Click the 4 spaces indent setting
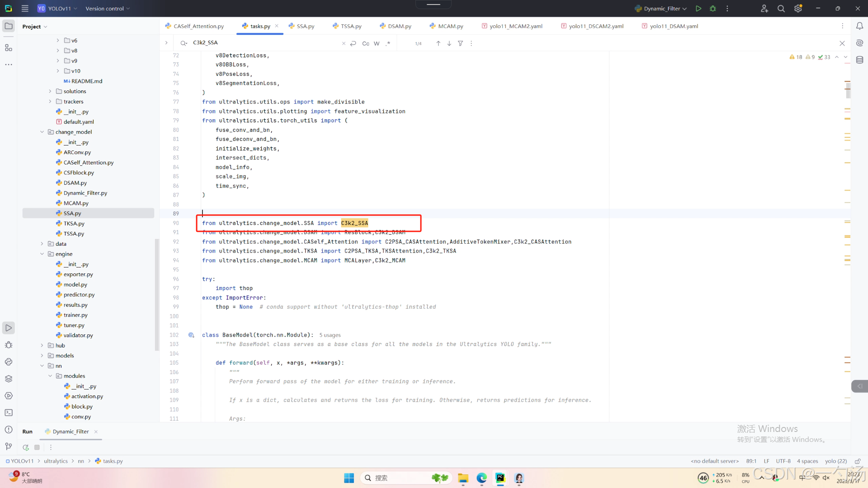This screenshot has height=488, width=868. [x=807, y=461]
